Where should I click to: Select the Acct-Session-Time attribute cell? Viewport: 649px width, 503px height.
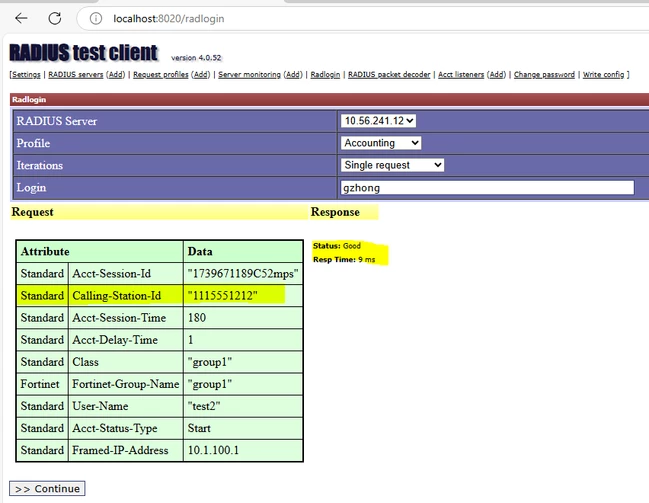126,318
